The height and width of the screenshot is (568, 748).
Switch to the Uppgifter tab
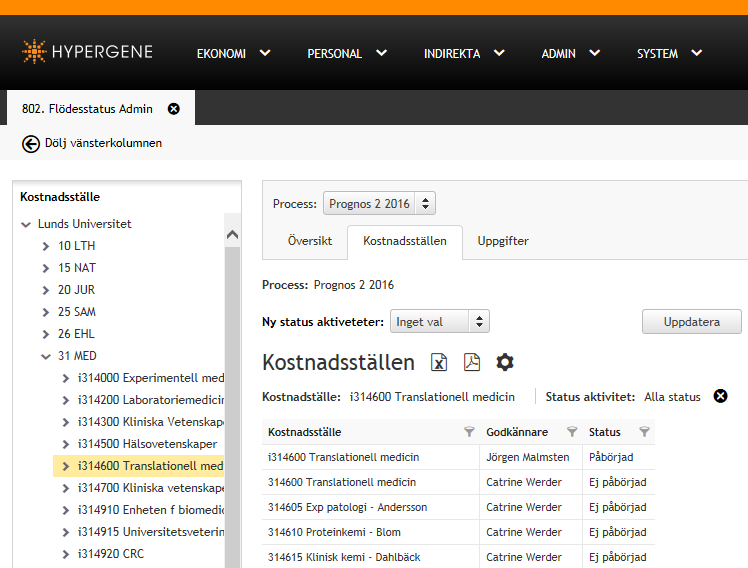pos(503,241)
